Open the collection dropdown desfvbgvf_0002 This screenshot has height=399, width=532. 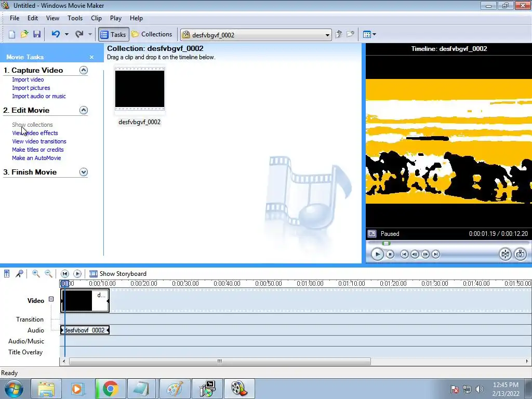256,35
